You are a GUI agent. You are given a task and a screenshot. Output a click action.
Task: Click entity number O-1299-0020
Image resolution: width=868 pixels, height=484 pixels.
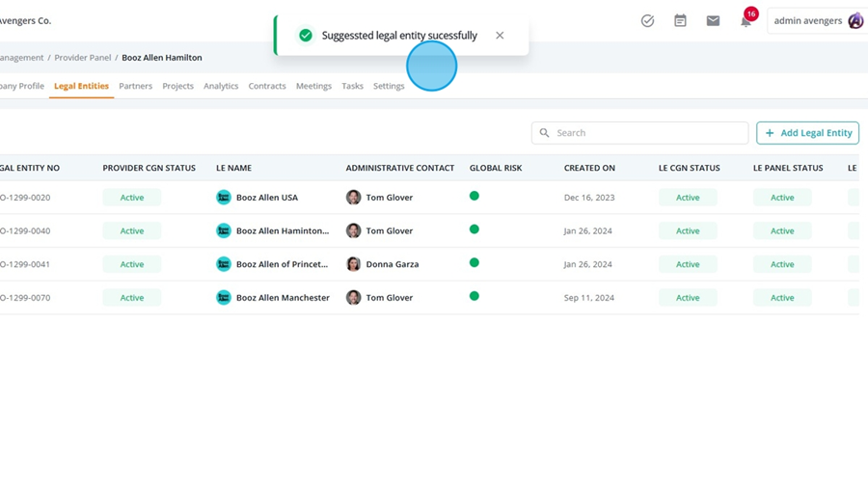[x=25, y=198]
